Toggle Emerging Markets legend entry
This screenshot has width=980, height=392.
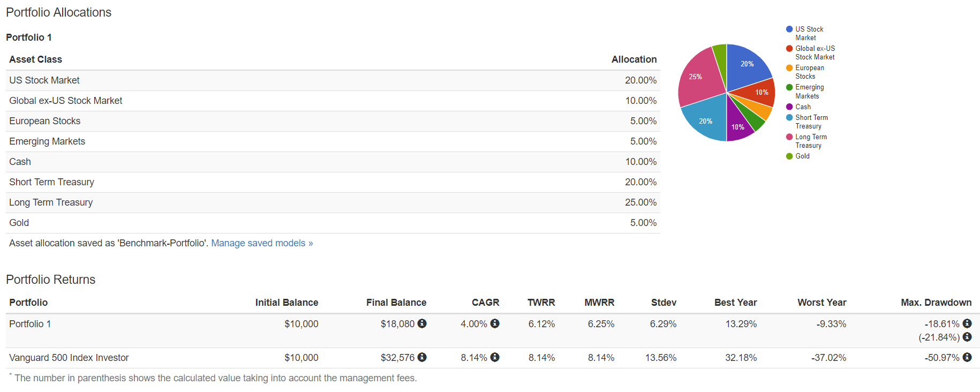pyautogui.click(x=809, y=91)
